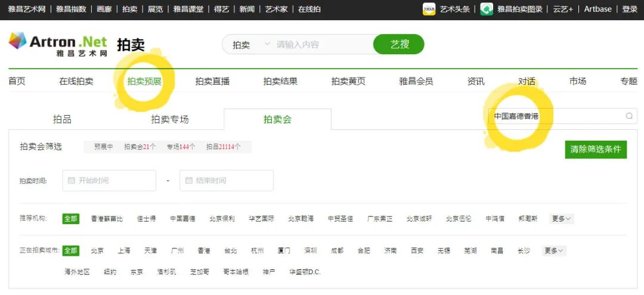Filter by institution 广东崇正
Viewport: 644px width, 295px height.
pyautogui.click(x=380, y=219)
